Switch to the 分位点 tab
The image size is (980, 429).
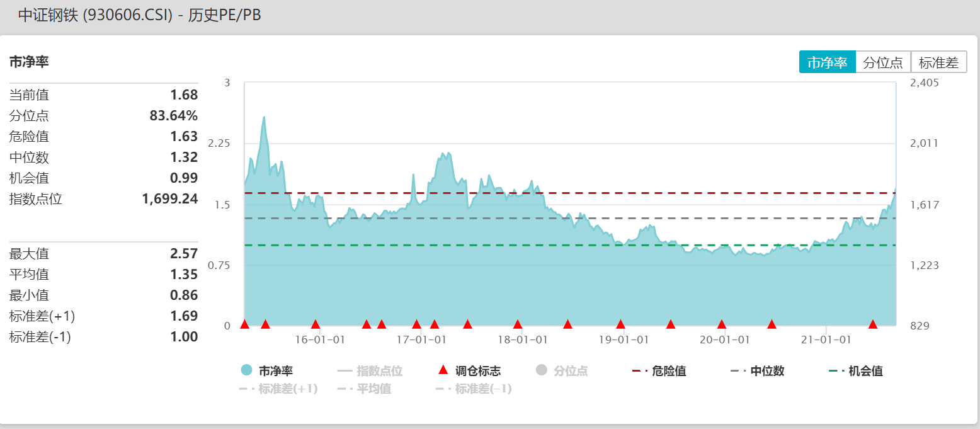pos(883,62)
